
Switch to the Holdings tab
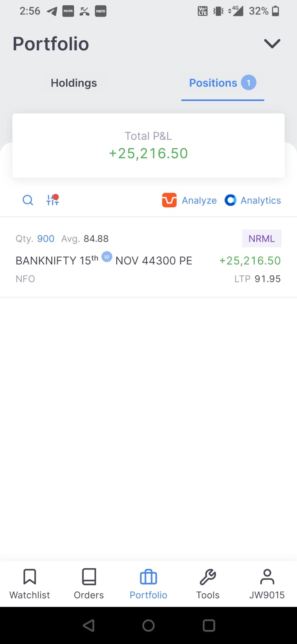coord(74,83)
